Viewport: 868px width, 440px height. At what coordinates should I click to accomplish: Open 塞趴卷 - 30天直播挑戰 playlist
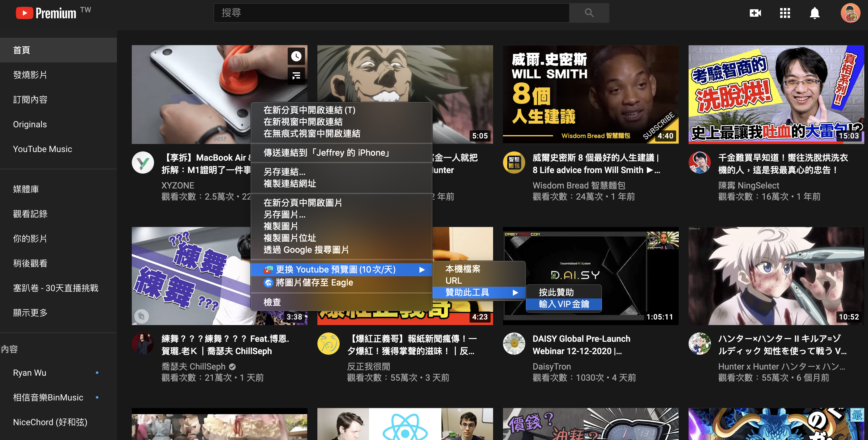58,288
